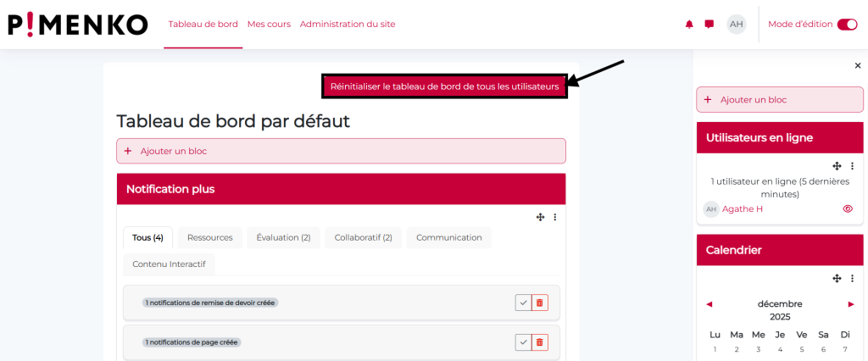The image size is (868, 361).
Task: Open the notifications bell icon
Action: click(689, 25)
